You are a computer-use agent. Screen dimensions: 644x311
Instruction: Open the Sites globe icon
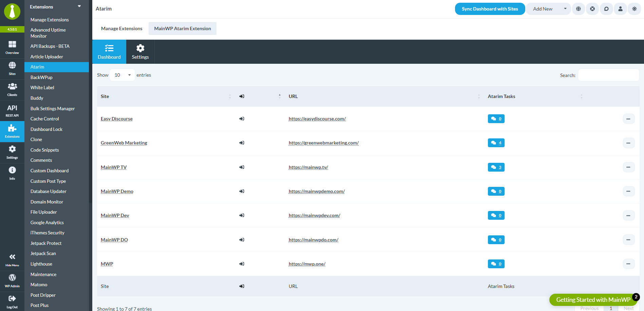pos(12,69)
